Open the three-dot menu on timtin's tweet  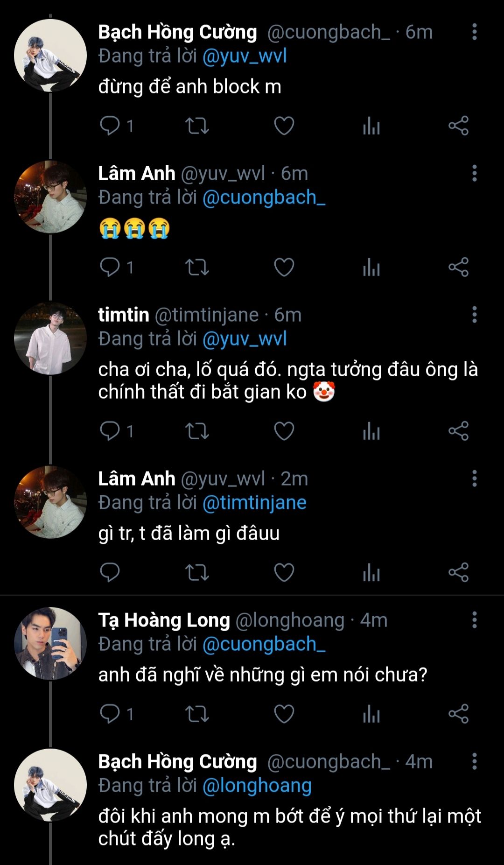(474, 315)
